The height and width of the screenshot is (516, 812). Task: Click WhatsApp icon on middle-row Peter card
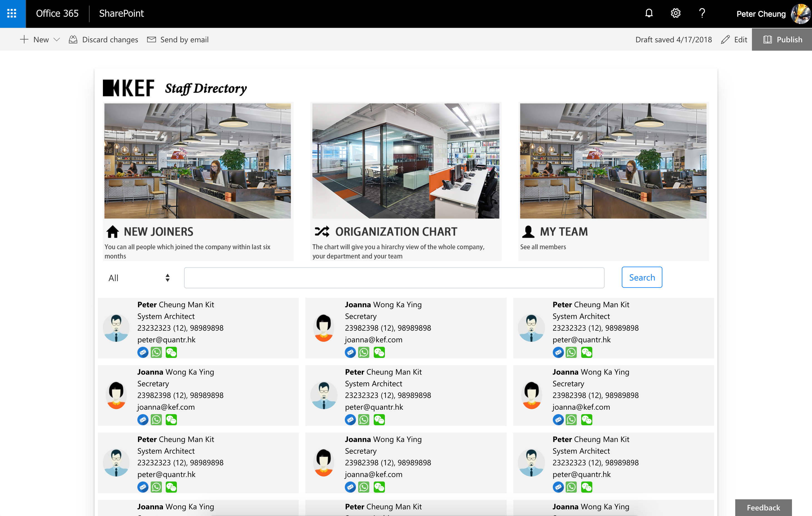point(364,420)
